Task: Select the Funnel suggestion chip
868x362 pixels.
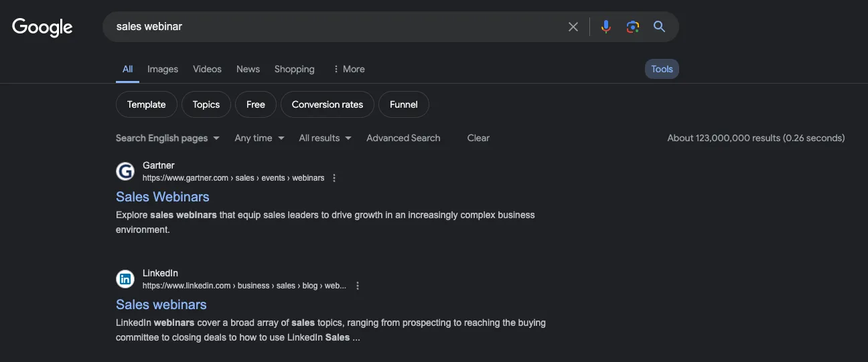Action: pos(404,104)
